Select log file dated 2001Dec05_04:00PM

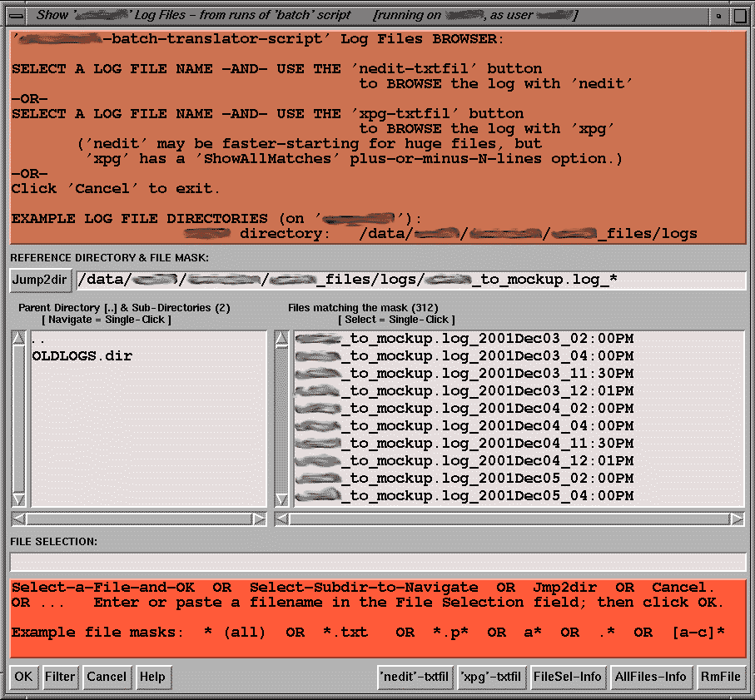point(464,496)
